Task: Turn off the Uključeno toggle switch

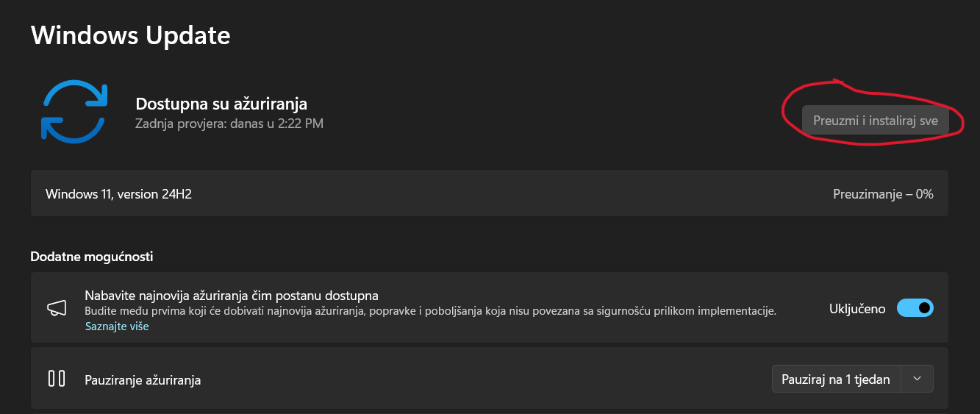Action: coord(915,308)
